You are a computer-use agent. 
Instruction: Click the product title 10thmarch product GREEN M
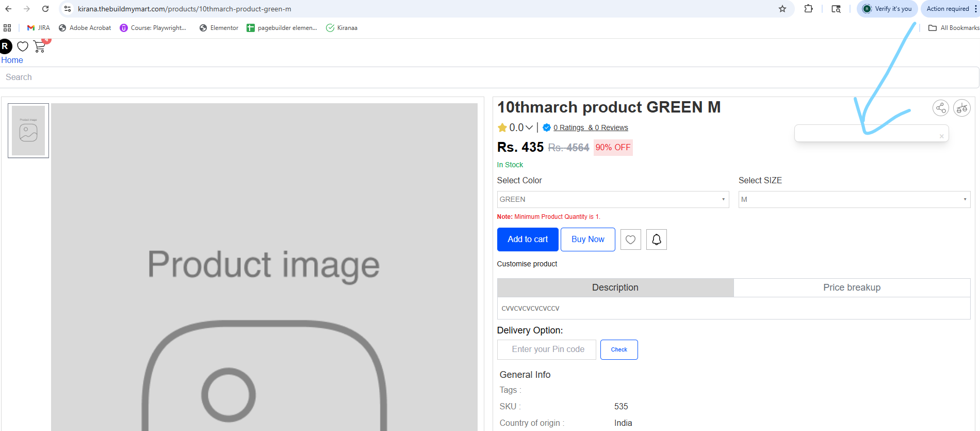[x=609, y=107]
